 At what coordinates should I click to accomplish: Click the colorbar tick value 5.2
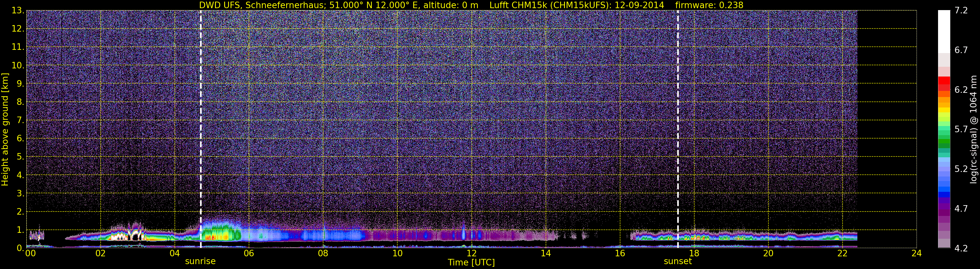click(x=961, y=169)
